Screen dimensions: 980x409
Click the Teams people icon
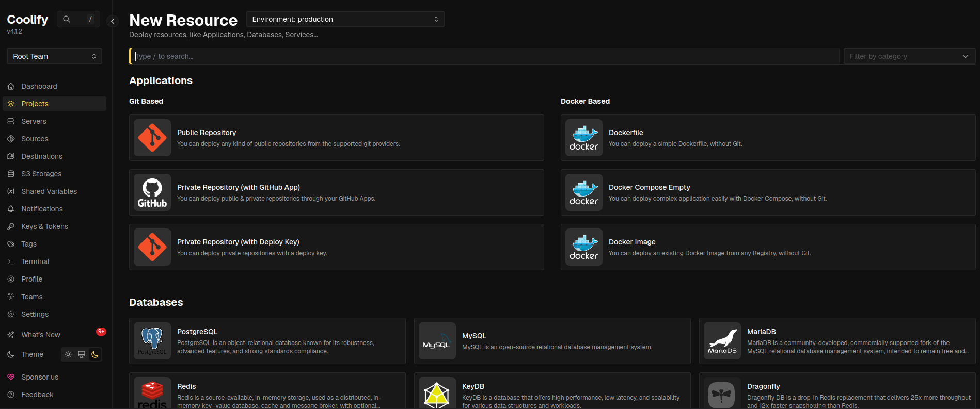[11, 297]
